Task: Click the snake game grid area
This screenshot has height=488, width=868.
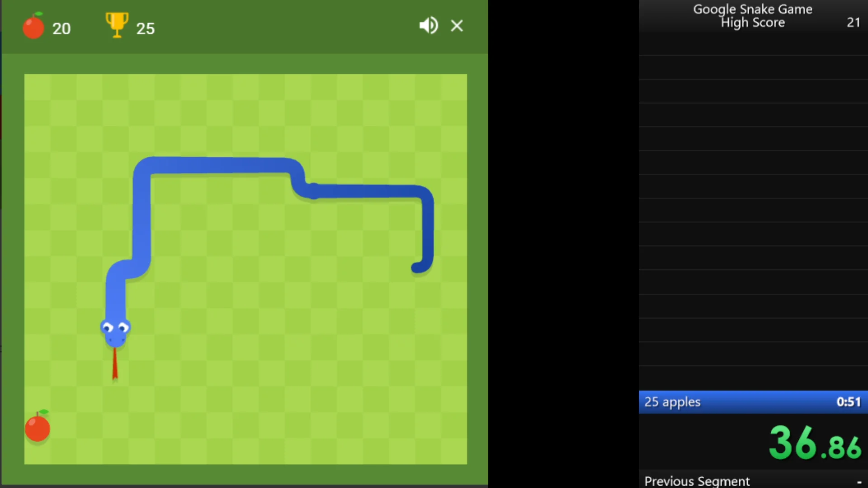Action: click(x=245, y=269)
